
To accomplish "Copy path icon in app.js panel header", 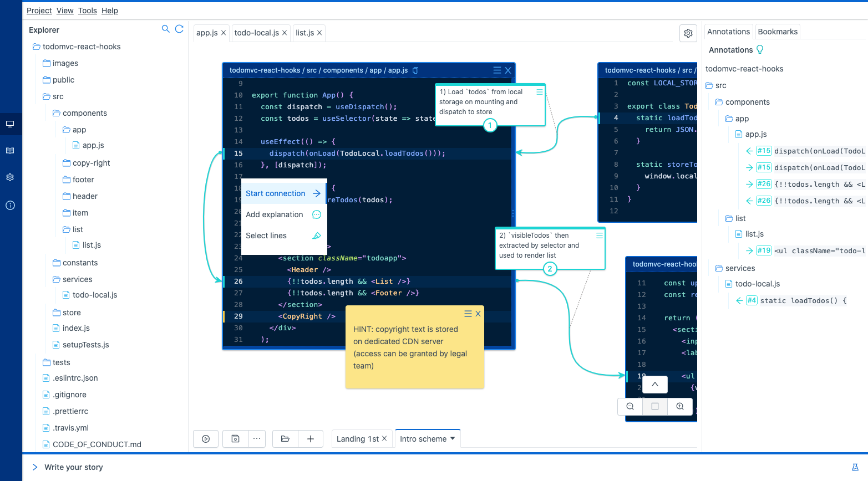I will pyautogui.click(x=415, y=70).
